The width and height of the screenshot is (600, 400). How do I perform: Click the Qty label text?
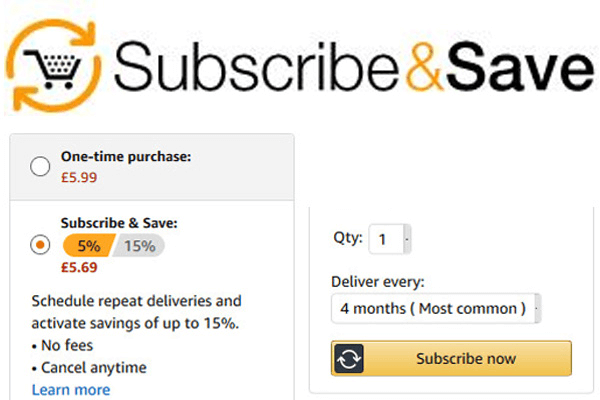(347, 239)
